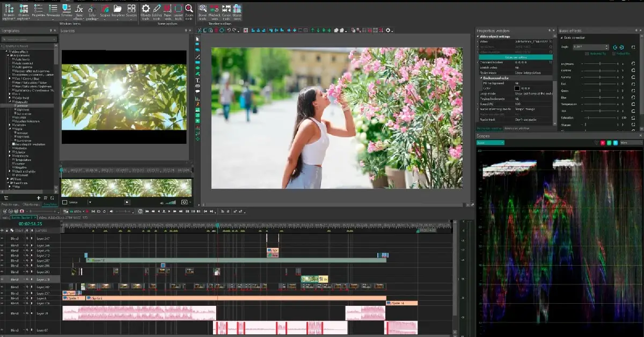Viewport: 644px width, 337px height.
Task: Select the Zoom tools icon
Action: [189, 8]
